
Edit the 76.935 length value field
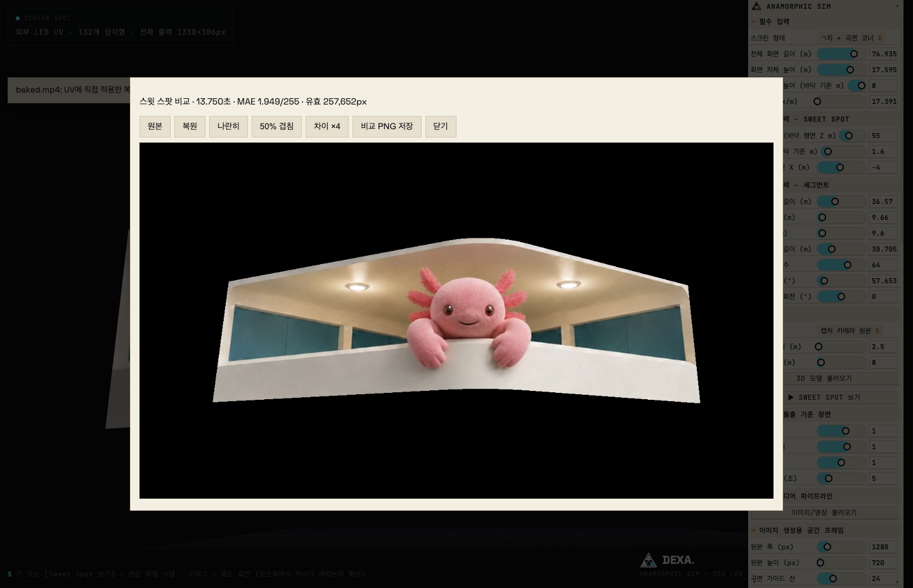click(x=883, y=54)
